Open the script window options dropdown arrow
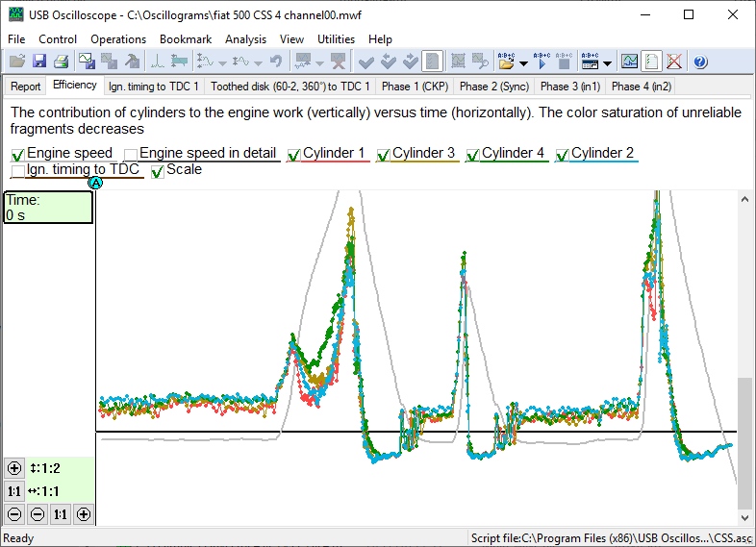This screenshot has width=756, height=547. click(607, 62)
